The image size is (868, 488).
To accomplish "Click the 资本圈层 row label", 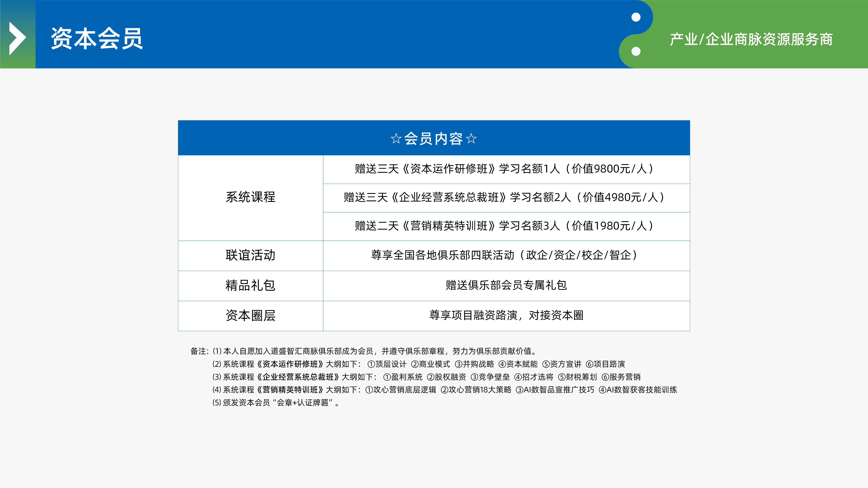I will (x=250, y=316).
